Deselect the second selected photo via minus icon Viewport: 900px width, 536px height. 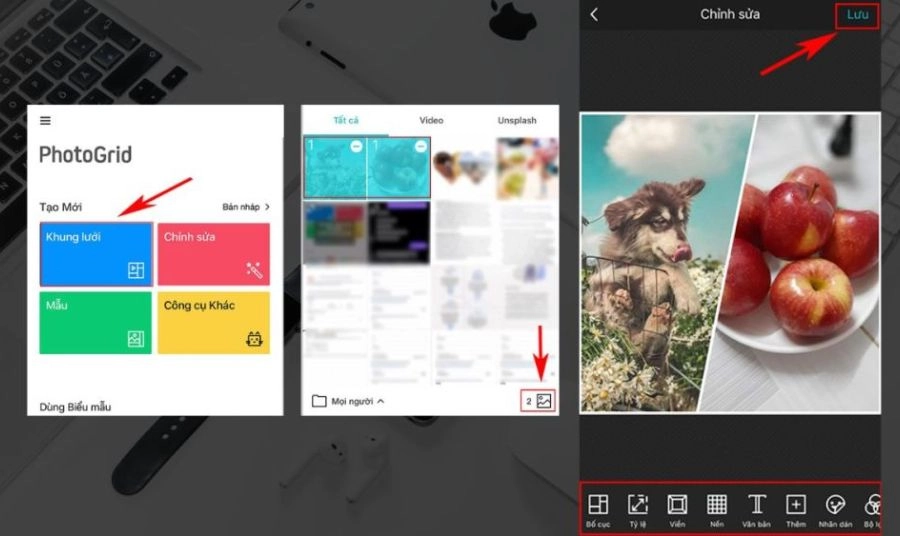[x=421, y=146]
